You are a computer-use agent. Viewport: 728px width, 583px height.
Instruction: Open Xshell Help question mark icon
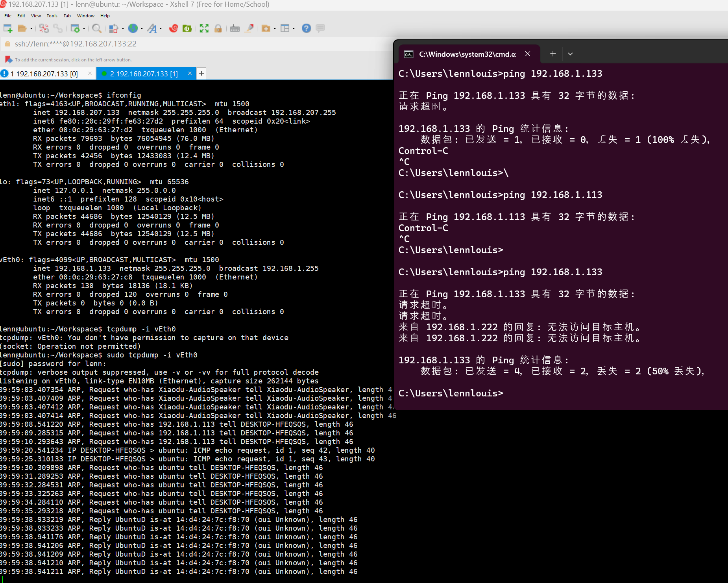307,28
